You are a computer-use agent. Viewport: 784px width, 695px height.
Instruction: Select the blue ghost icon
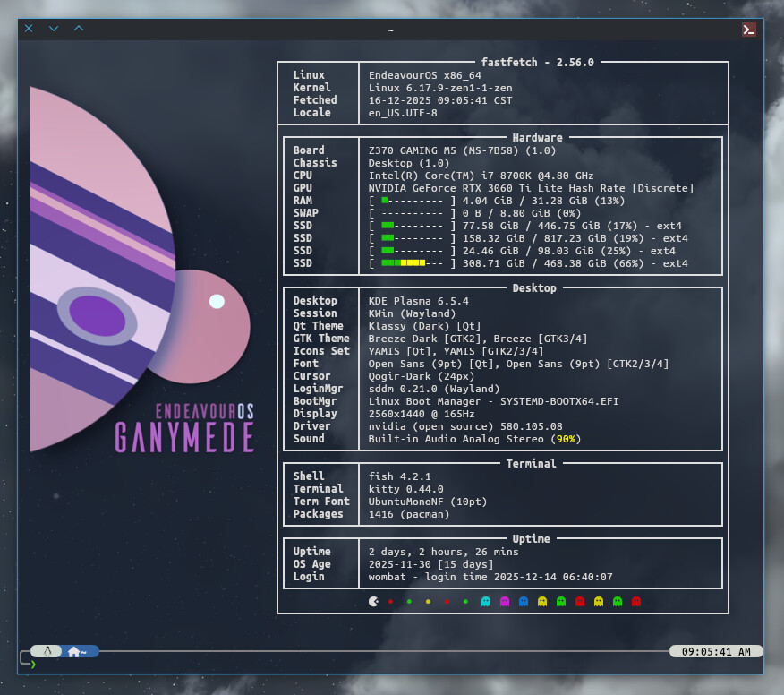point(524,601)
